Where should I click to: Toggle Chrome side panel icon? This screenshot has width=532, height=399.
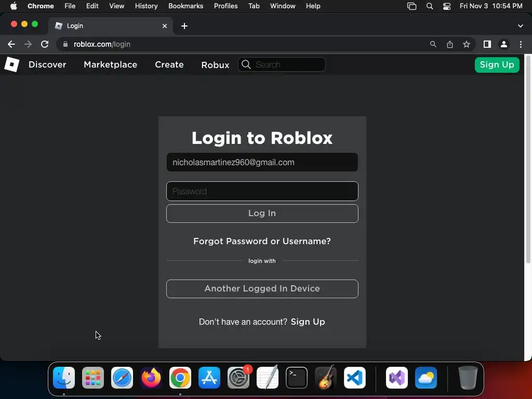coord(487,44)
